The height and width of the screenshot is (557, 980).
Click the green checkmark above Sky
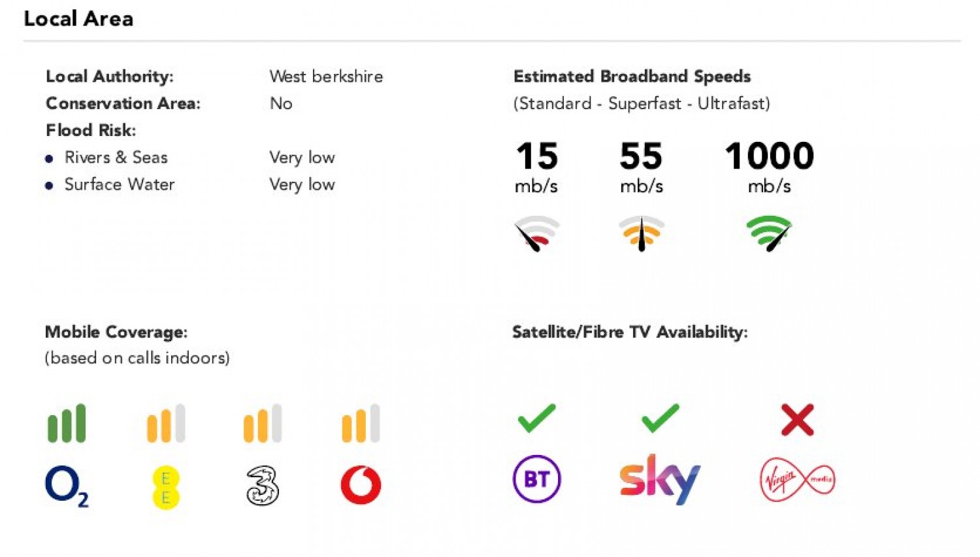pyautogui.click(x=661, y=418)
